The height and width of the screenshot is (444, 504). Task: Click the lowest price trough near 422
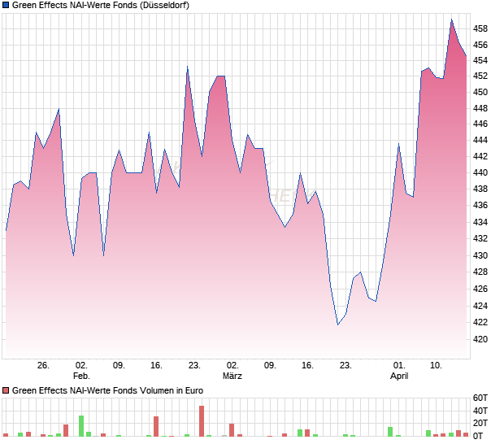click(x=338, y=324)
